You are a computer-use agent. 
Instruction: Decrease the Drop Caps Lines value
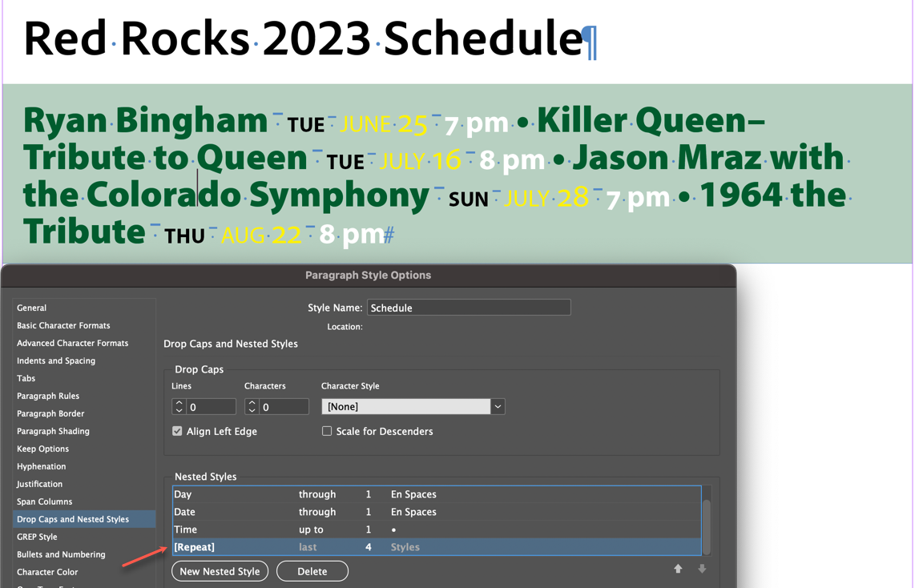[179, 409]
